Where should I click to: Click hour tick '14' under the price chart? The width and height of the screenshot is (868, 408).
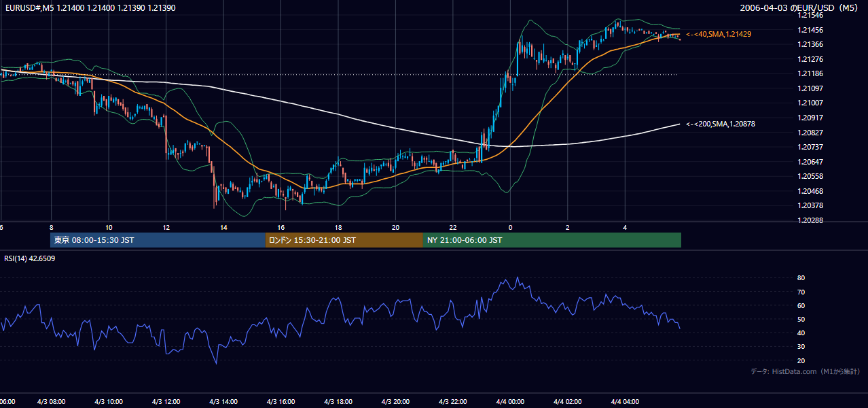coord(223,227)
